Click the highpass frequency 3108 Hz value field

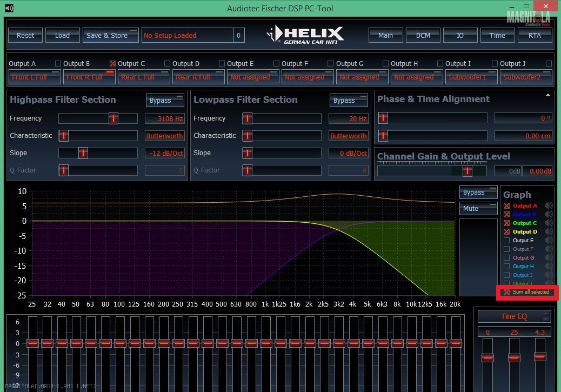(x=165, y=119)
